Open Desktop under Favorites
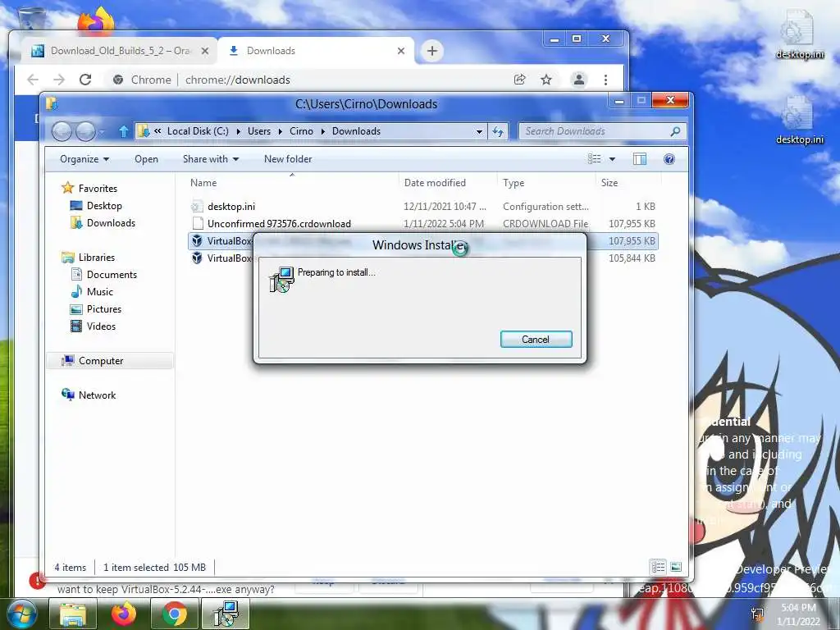The height and width of the screenshot is (630, 840). pyautogui.click(x=104, y=206)
